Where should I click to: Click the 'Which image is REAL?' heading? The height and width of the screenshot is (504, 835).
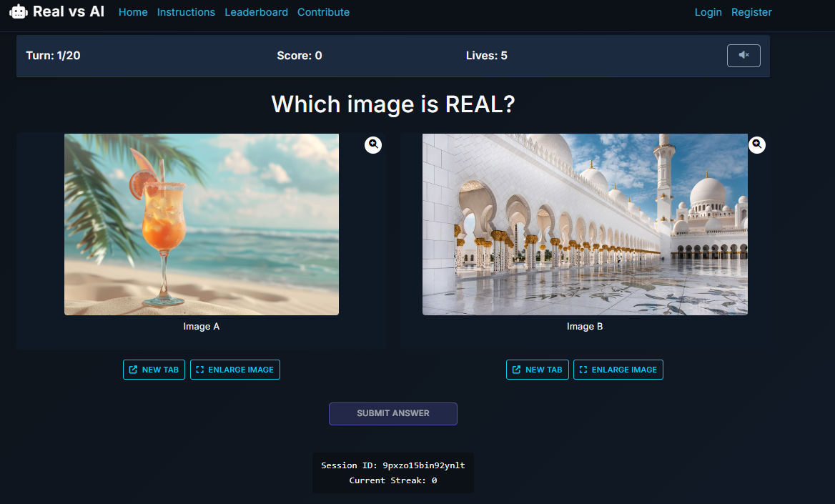393,104
